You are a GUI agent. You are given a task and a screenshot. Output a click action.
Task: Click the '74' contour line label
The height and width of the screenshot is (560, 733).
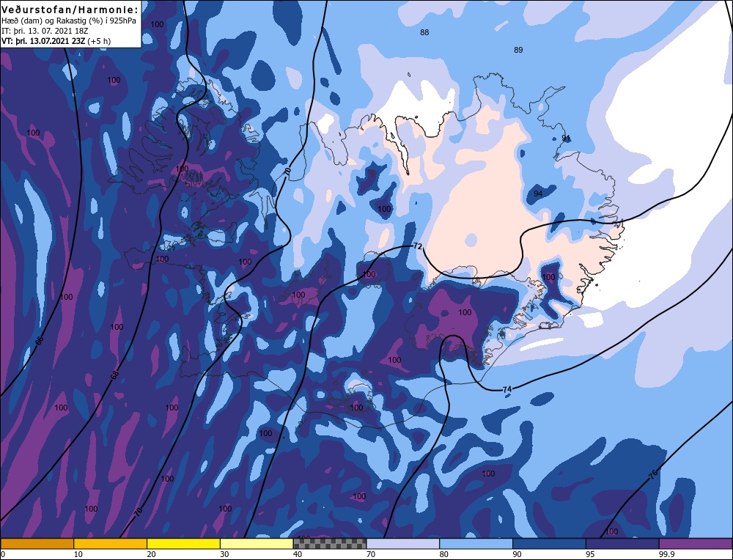(x=507, y=389)
